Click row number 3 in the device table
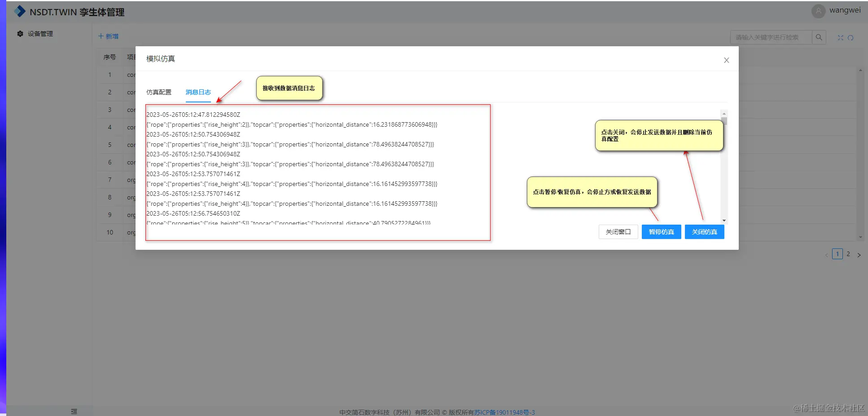This screenshot has height=416, width=868. coord(110,110)
